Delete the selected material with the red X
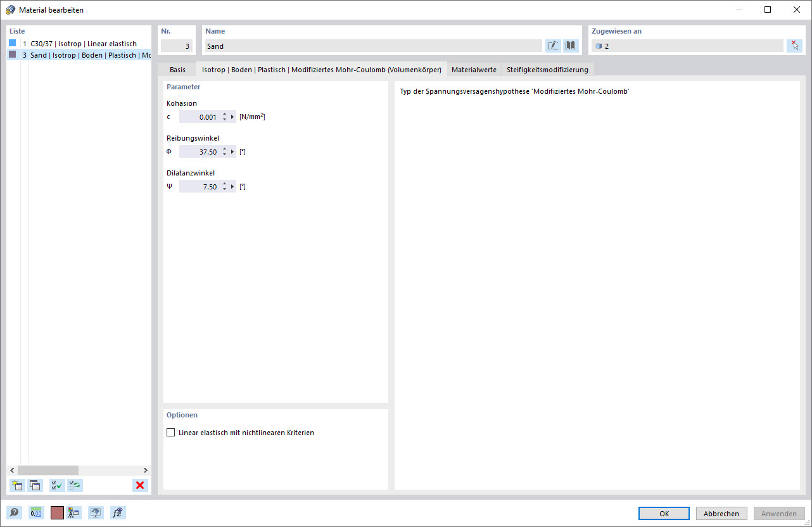This screenshot has width=812, height=527. tap(140, 486)
